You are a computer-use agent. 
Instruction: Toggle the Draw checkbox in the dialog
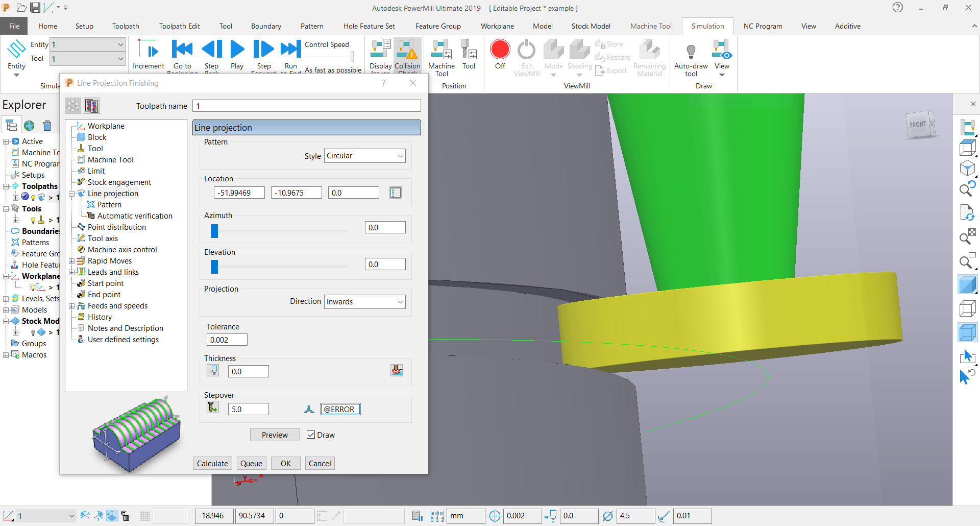(x=311, y=435)
